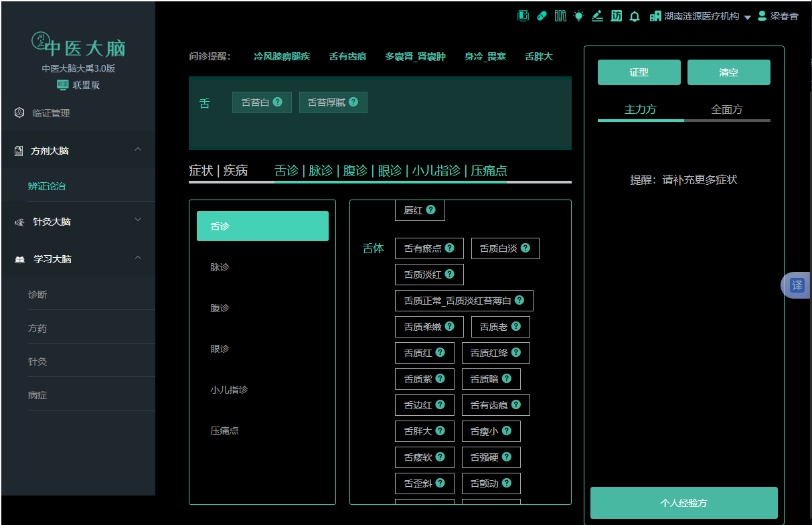The width and height of the screenshot is (812, 525).
Task: Select the 舌强硬 tongue option
Action: pos(491,457)
